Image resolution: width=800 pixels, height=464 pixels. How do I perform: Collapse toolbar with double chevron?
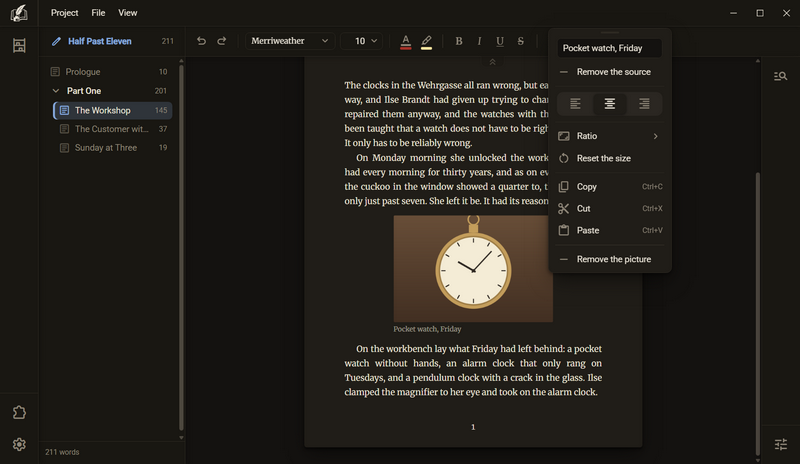[x=492, y=62]
